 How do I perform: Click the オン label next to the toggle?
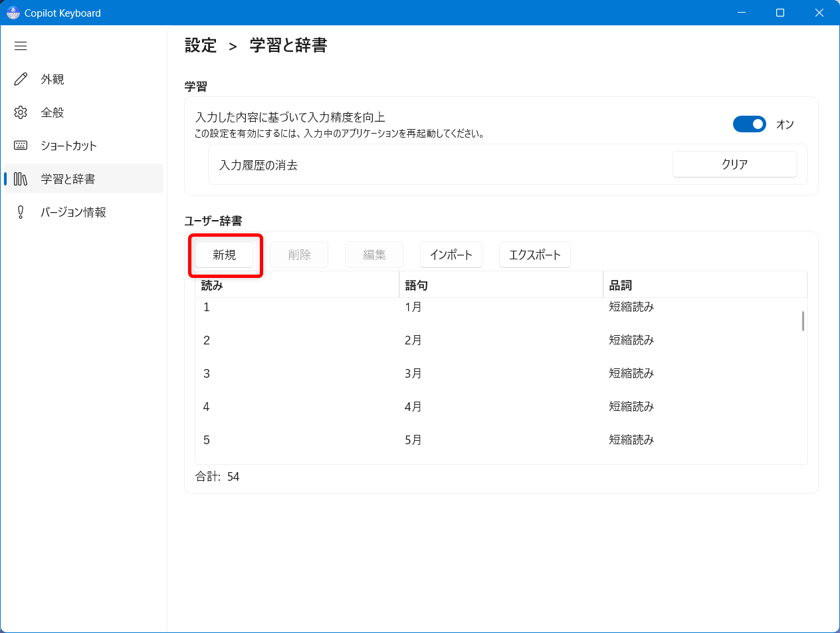(x=785, y=124)
